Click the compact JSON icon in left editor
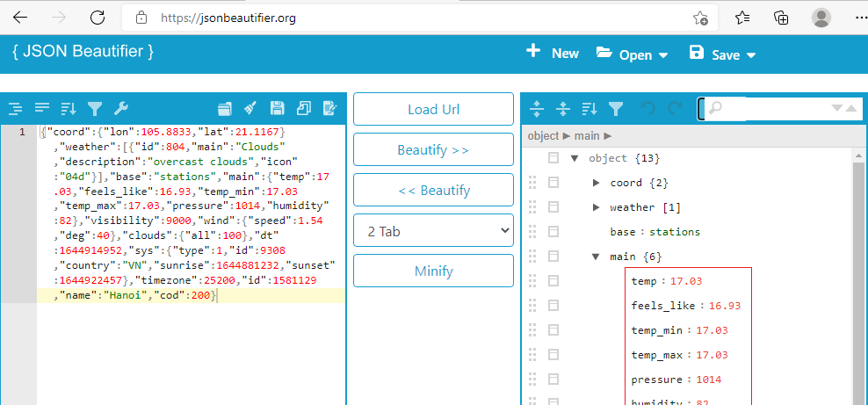The image size is (868, 405). click(41, 109)
